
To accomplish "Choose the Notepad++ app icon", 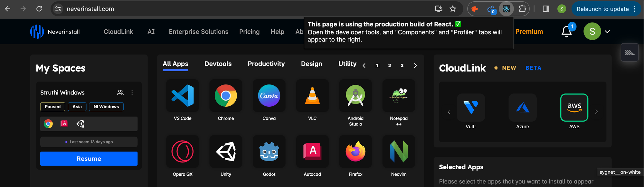I will [399, 96].
